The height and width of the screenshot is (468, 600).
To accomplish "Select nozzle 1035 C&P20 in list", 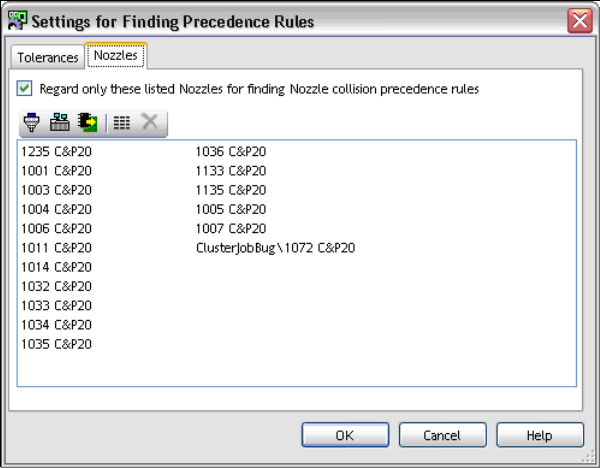I will (56, 344).
